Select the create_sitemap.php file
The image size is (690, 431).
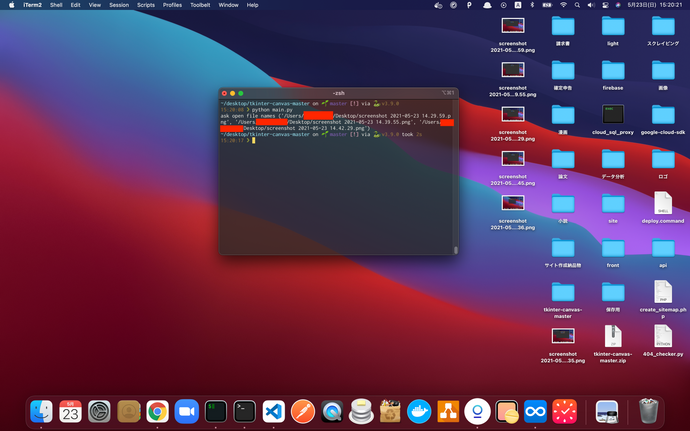point(663,299)
